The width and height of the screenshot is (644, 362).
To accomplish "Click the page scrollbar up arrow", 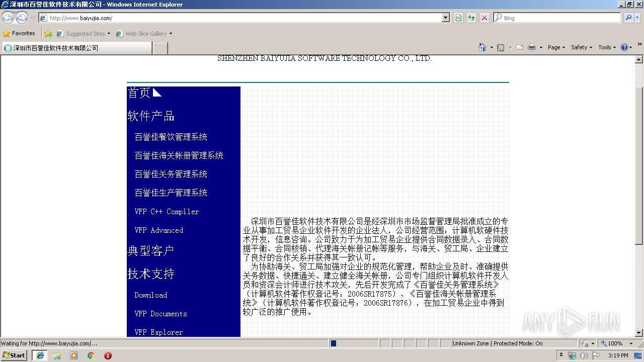I will click(639, 59).
